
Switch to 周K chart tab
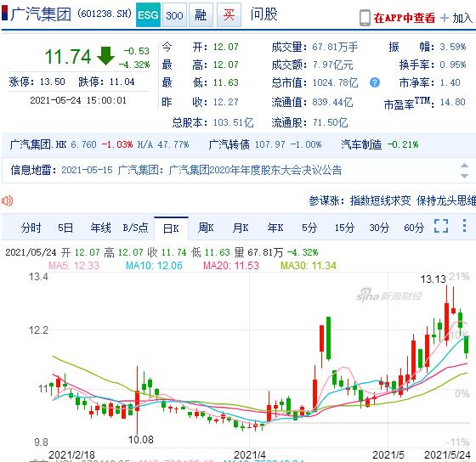click(x=206, y=228)
